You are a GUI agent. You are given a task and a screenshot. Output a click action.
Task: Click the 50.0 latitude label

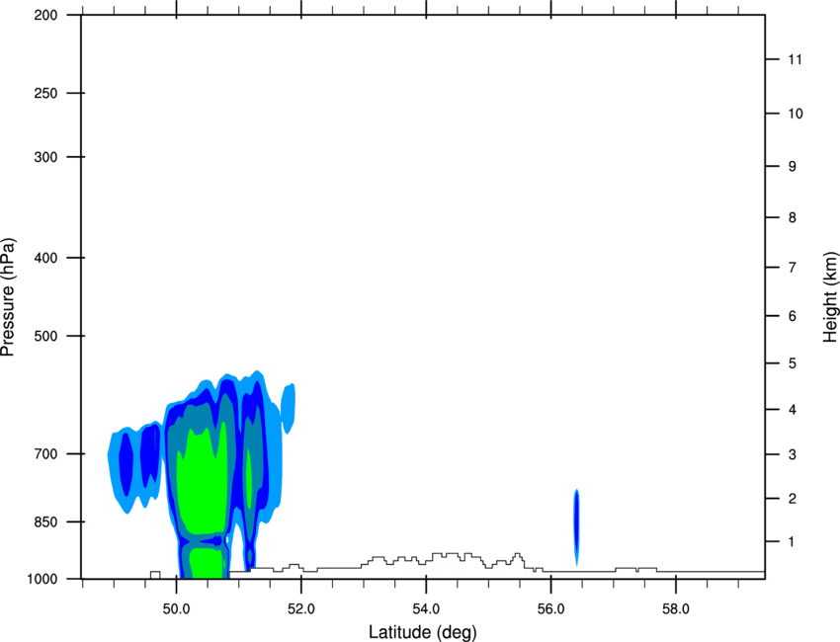coord(176,609)
